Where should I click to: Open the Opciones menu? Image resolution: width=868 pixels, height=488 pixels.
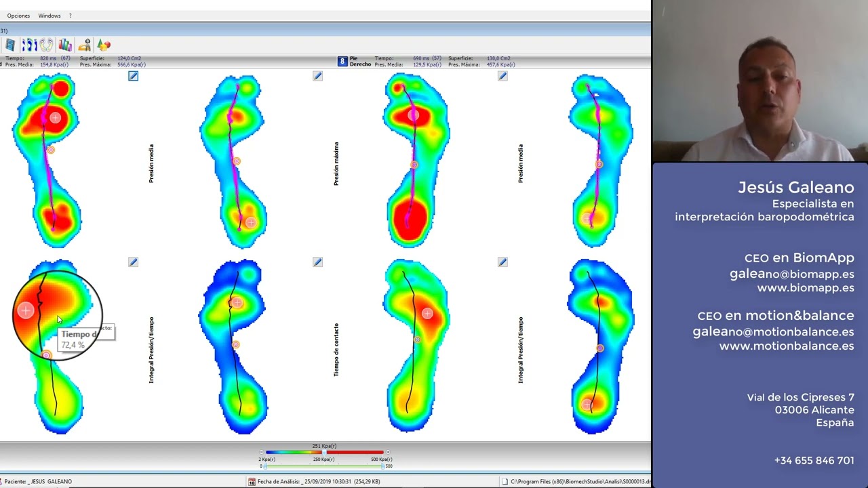18,16
